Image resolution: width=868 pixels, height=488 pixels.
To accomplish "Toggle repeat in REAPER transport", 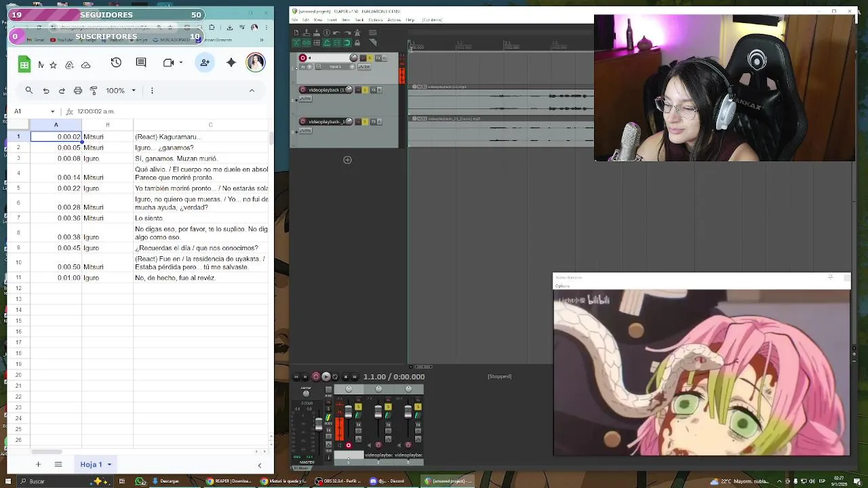I will pyautogui.click(x=335, y=377).
